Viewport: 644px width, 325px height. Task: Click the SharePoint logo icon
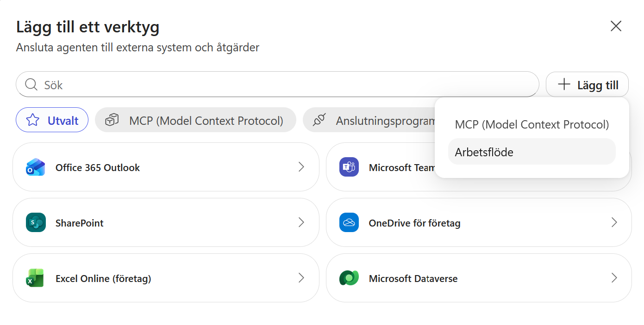coord(36,223)
